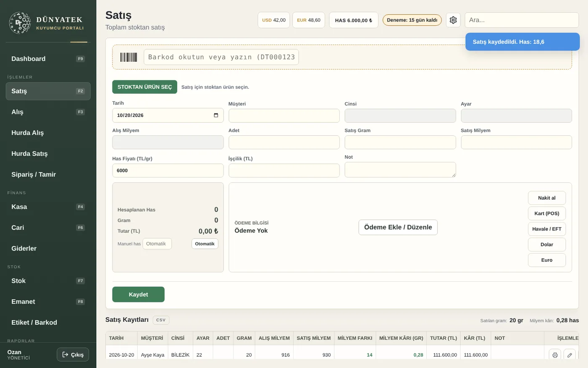Select the Nakit al payment option
The height and width of the screenshot is (368, 588).
(547, 198)
